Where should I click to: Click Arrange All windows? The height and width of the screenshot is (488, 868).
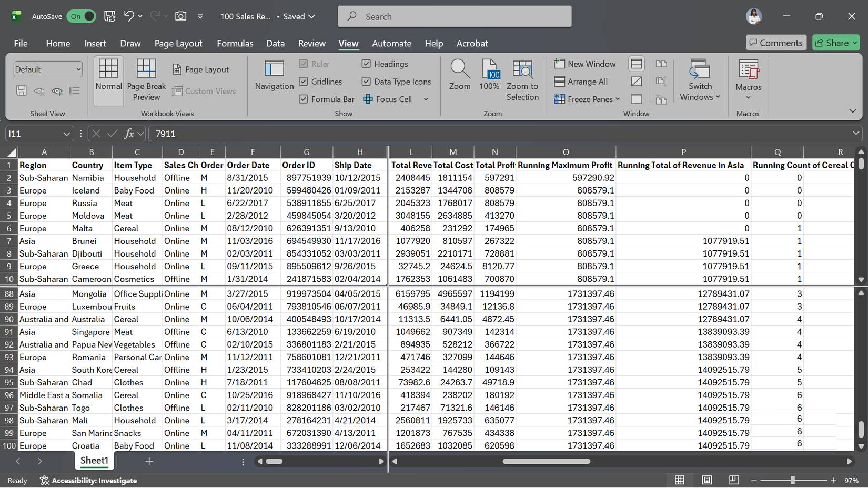pyautogui.click(x=581, y=82)
